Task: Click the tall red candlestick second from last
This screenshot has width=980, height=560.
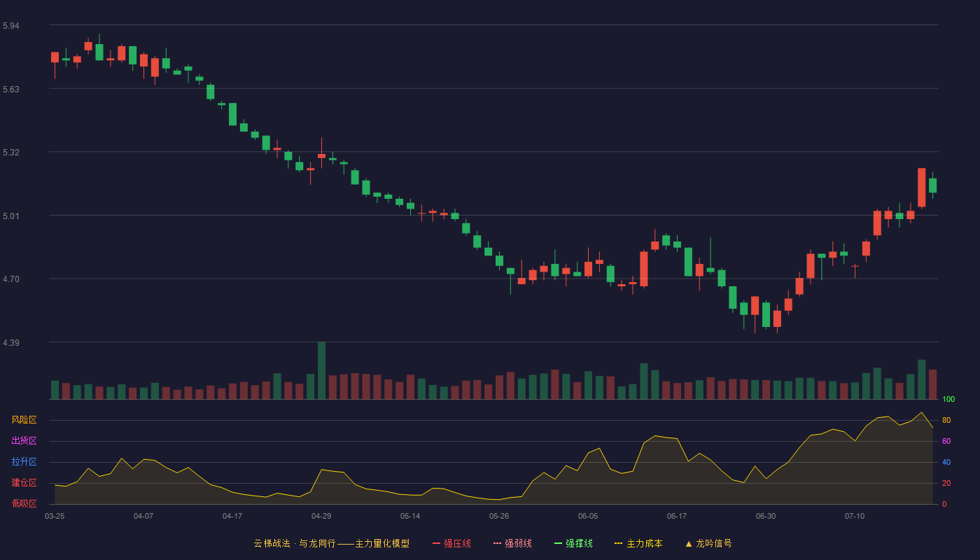Action: tap(922, 188)
